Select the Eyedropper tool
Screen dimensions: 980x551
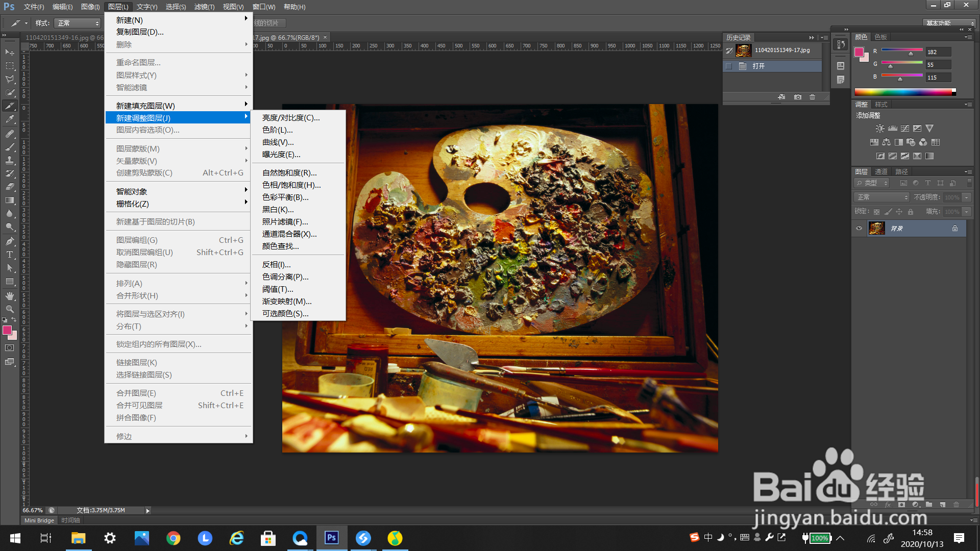(x=10, y=119)
